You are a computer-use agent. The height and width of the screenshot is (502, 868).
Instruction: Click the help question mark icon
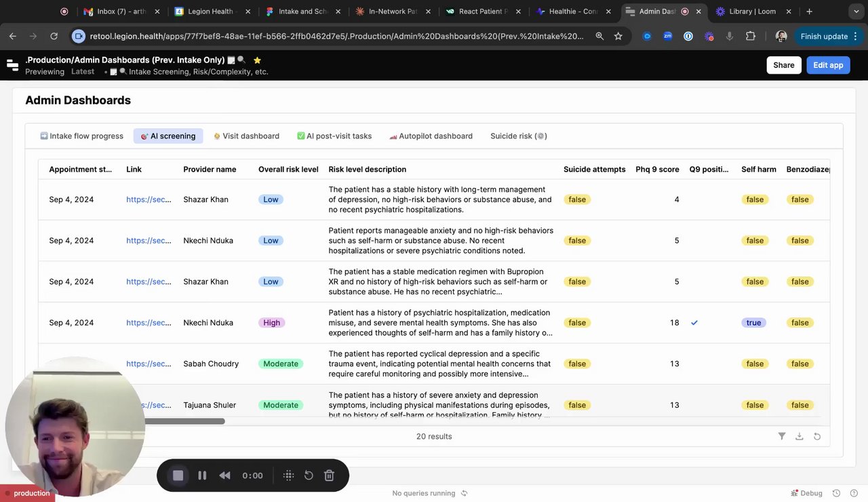[x=854, y=493]
